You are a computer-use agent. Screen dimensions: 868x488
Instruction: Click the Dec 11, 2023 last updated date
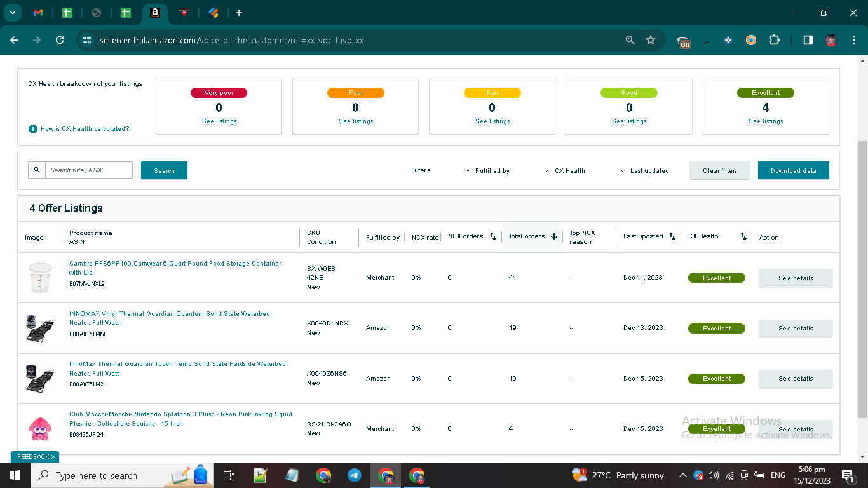tap(643, 278)
